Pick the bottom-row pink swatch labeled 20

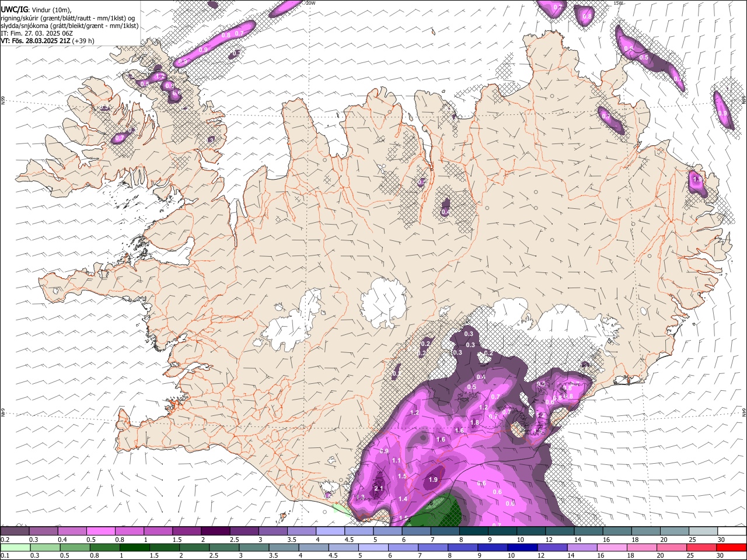(672, 547)
